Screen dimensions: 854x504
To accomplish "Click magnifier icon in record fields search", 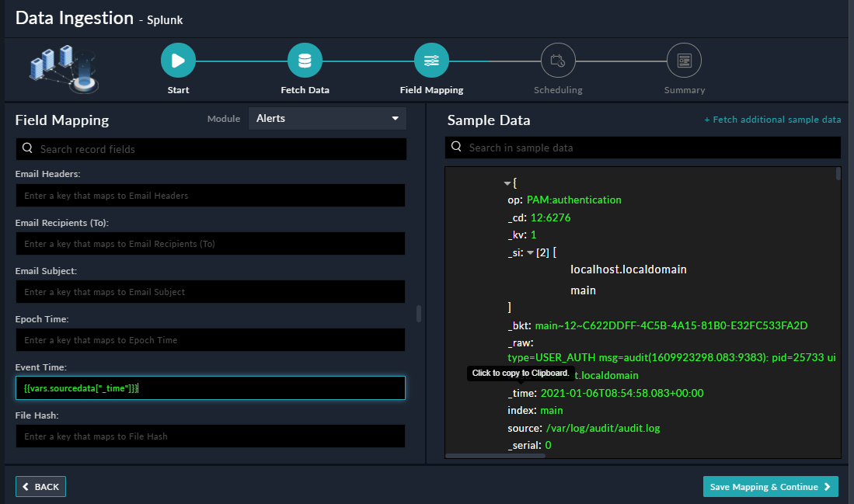I will click(x=27, y=148).
